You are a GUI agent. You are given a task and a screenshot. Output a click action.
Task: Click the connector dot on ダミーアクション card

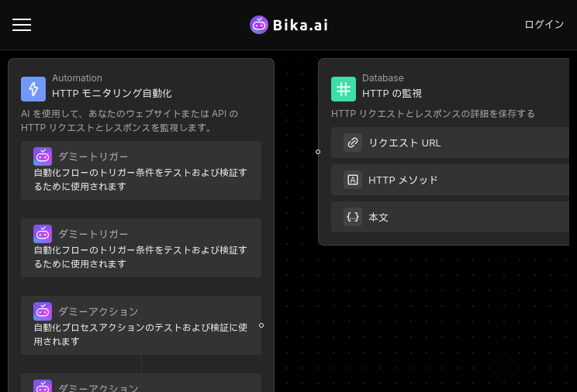(261, 325)
